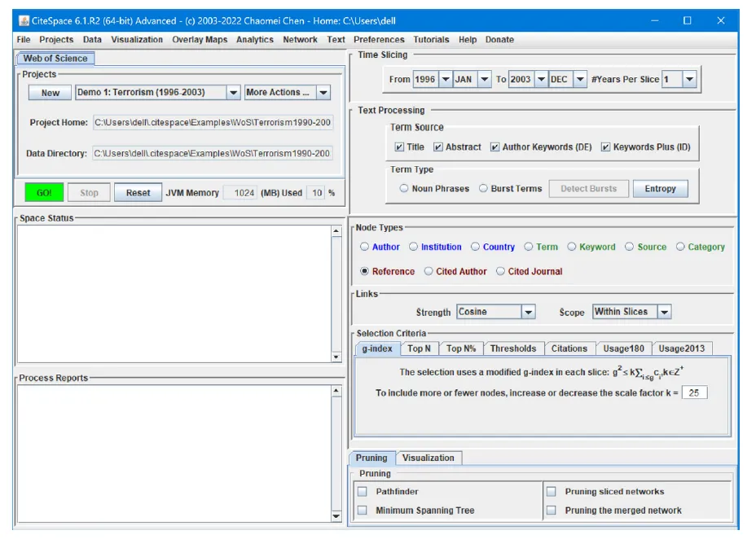Select the Author node type
The width and height of the screenshot is (756, 539).
[364, 247]
